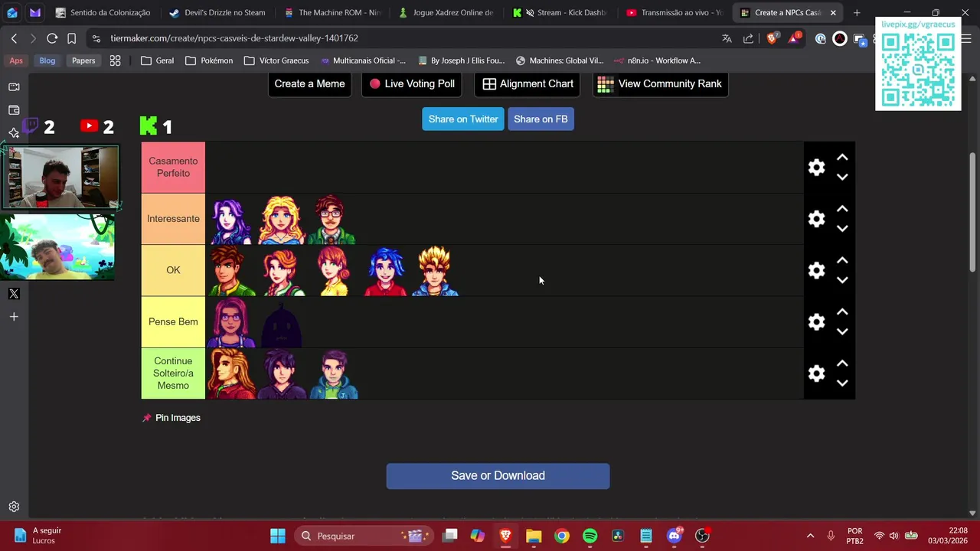The image size is (980, 551).
Task: Open the Geral bookmarks folder
Action: pyautogui.click(x=157, y=60)
